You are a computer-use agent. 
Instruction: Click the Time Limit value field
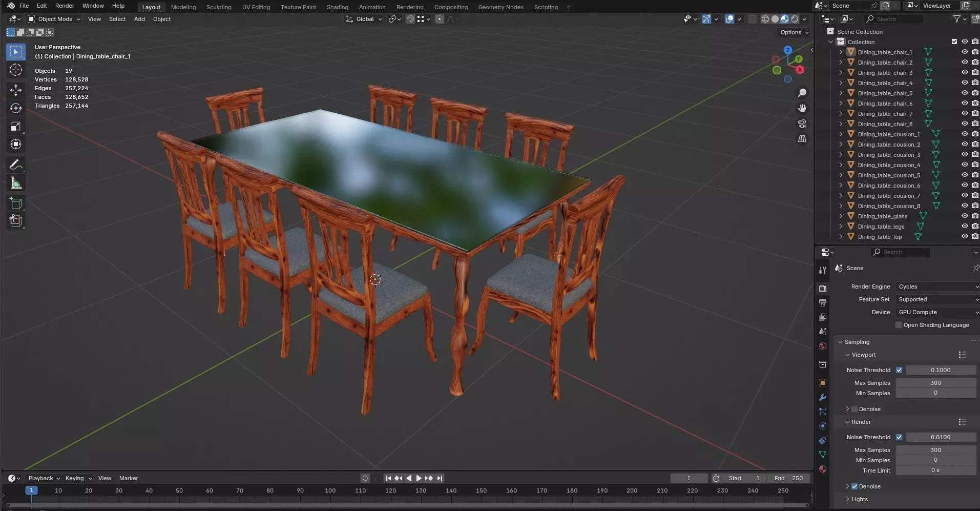click(x=935, y=470)
